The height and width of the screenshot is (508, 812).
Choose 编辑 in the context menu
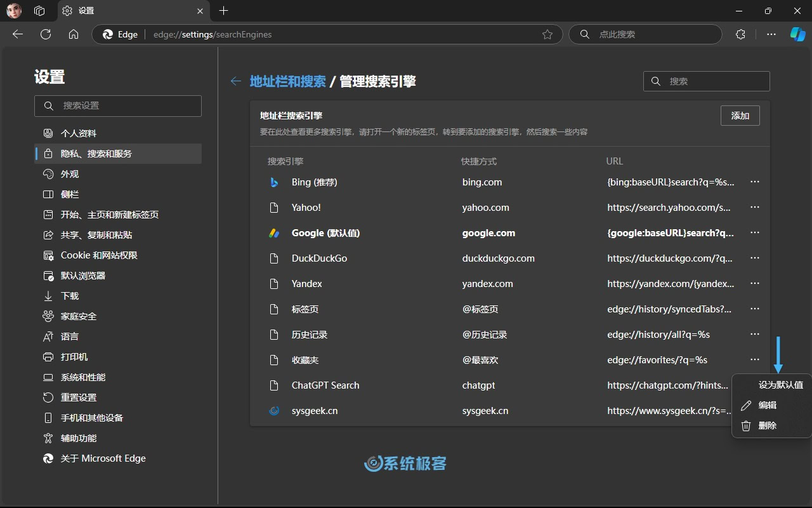tap(771, 405)
